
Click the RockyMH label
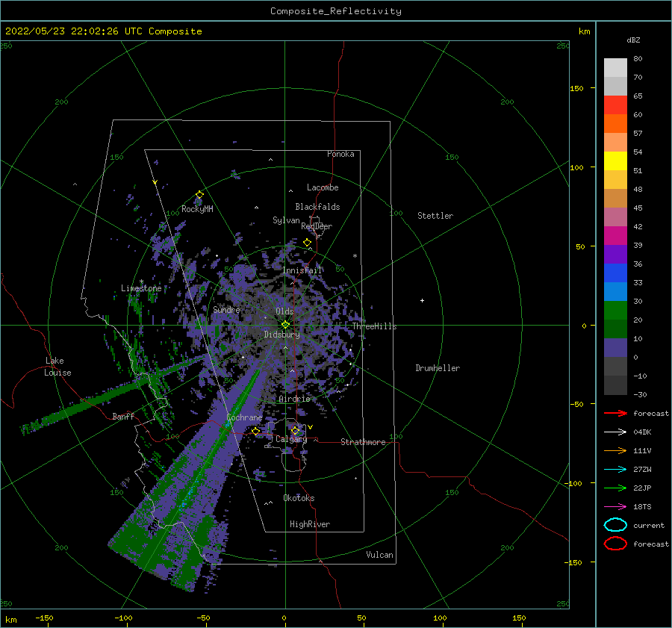(x=197, y=209)
